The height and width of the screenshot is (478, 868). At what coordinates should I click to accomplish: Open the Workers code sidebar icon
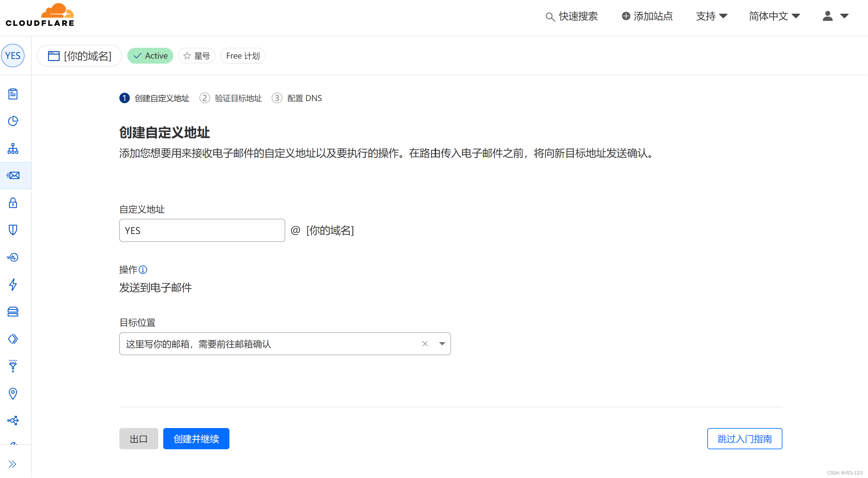(13, 339)
